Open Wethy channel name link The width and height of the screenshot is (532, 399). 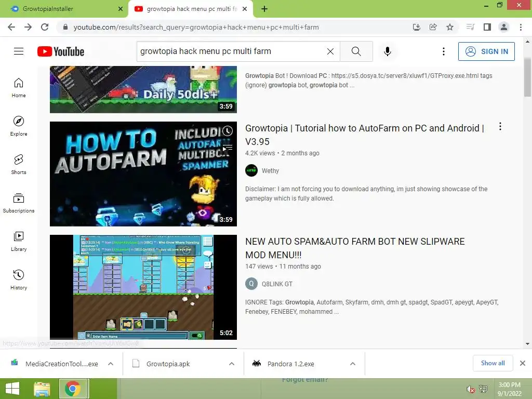(x=270, y=171)
